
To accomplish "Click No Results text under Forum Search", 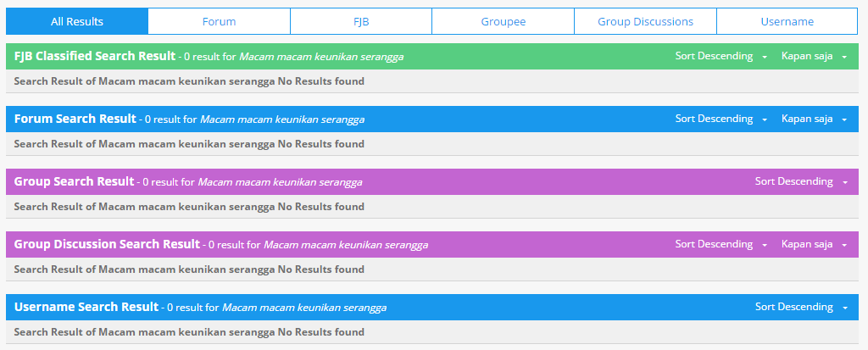I will tap(189, 144).
